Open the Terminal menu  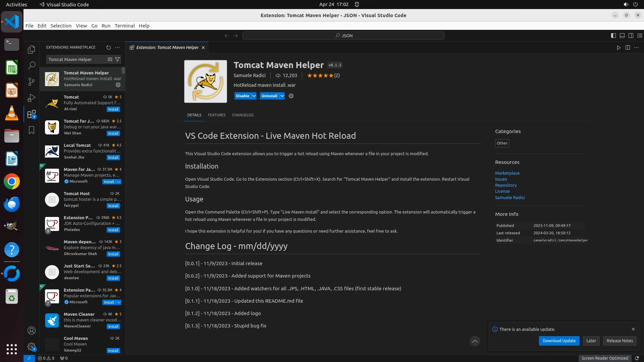(x=124, y=26)
